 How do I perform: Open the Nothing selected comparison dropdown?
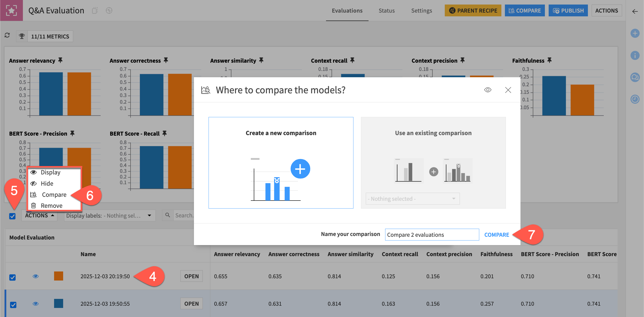tap(412, 199)
